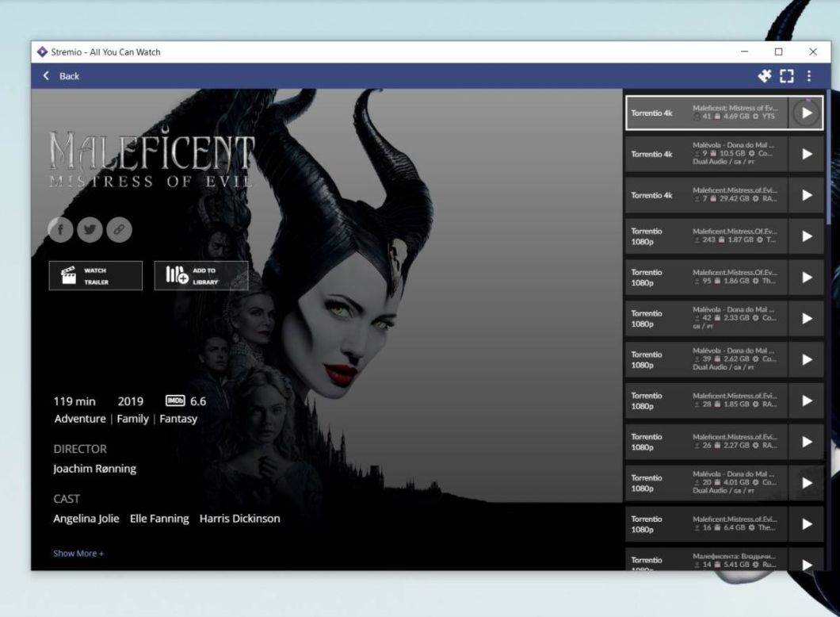The image size is (840, 617).
Task: Click the Stremio logo in title bar
Action: [x=42, y=52]
